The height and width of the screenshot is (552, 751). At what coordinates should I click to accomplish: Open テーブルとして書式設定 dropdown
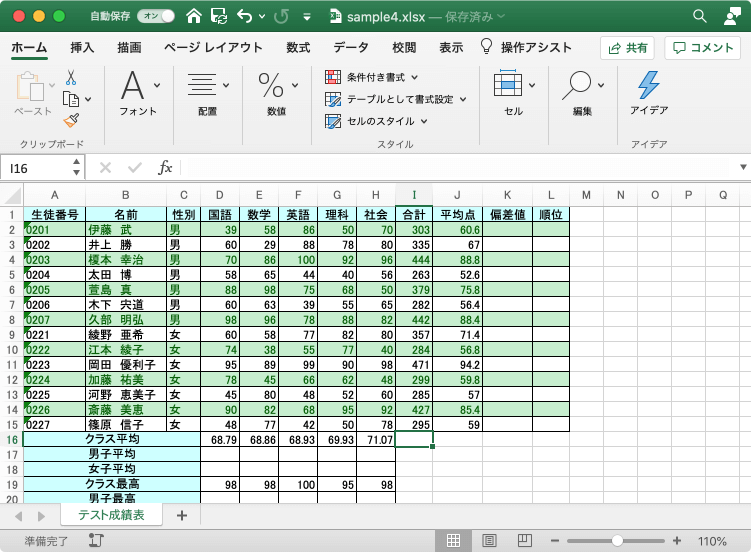pos(396,99)
